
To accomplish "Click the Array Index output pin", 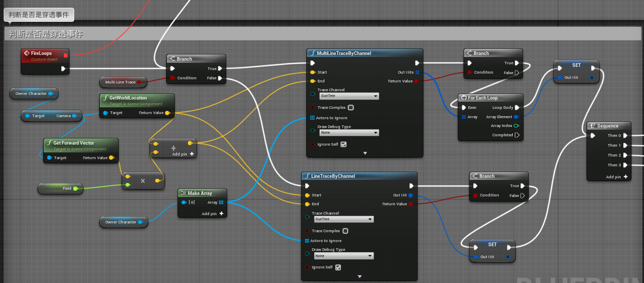I will (517, 126).
